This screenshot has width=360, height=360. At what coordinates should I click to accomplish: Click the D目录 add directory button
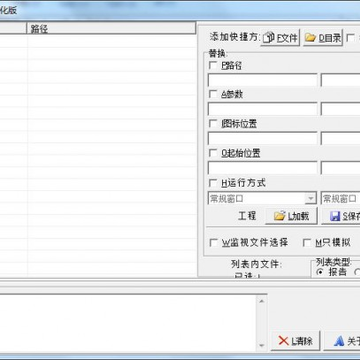click(x=323, y=38)
